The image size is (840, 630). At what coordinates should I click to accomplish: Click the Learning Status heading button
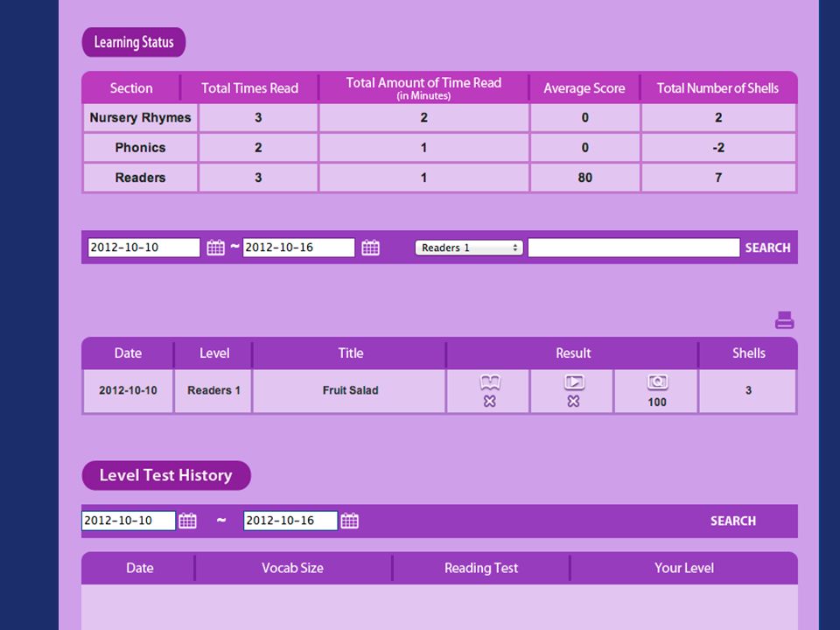tap(134, 42)
